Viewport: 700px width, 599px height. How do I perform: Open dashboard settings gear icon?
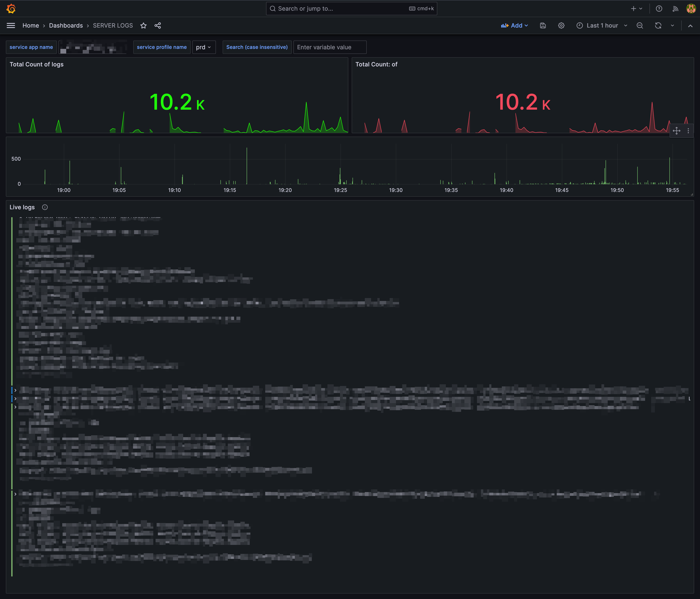561,26
